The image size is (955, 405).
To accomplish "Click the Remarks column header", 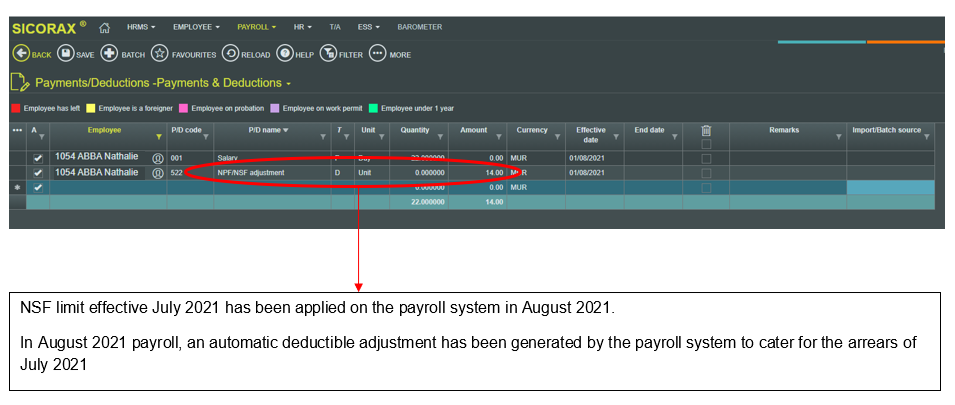I will click(783, 130).
